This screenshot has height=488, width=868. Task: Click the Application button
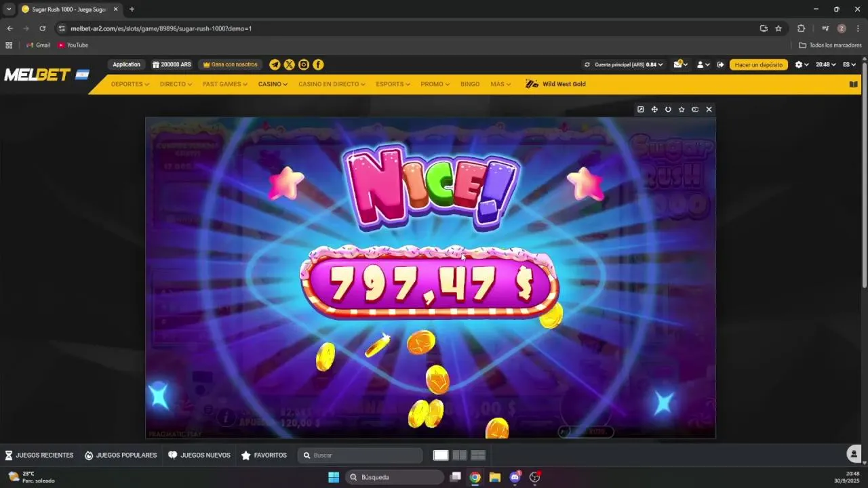click(126, 64)
